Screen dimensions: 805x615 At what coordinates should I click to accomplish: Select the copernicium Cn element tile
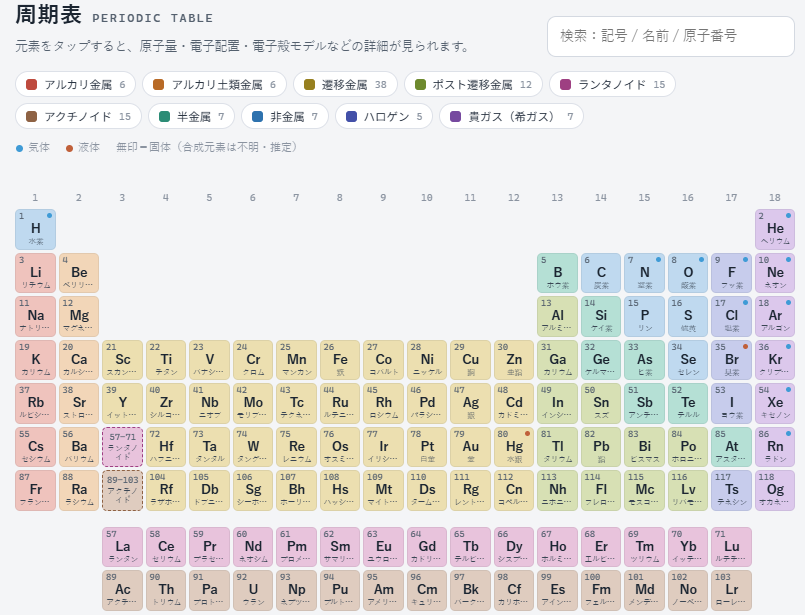(514, 490)
